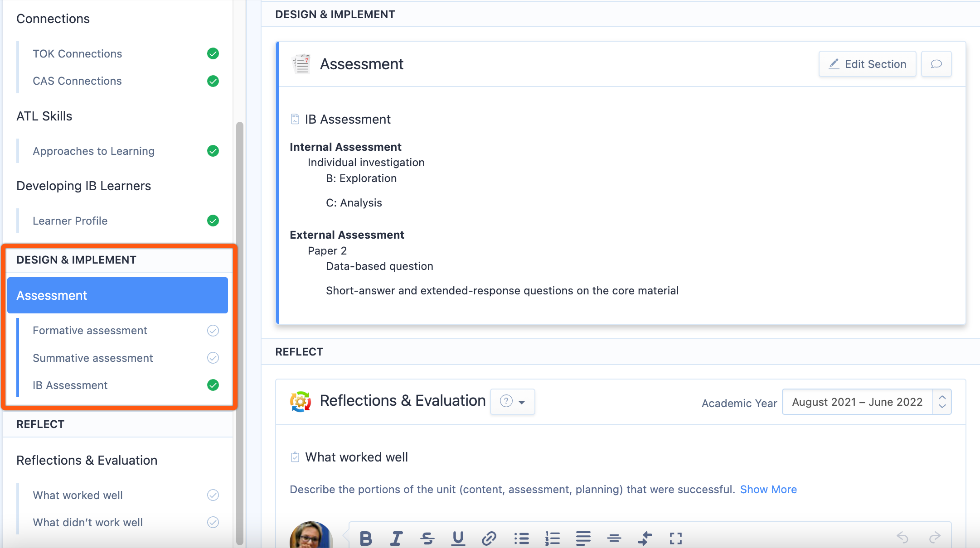Screen dimensions: 980x548
Task: Toggle Formative assessment completion status
Action: tap(213, 331)
